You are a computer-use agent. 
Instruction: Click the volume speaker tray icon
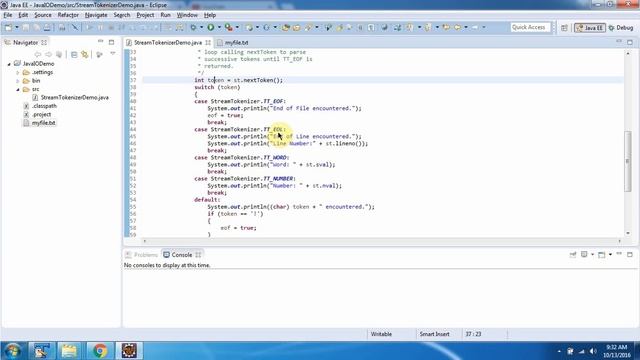tap(593, 351)
